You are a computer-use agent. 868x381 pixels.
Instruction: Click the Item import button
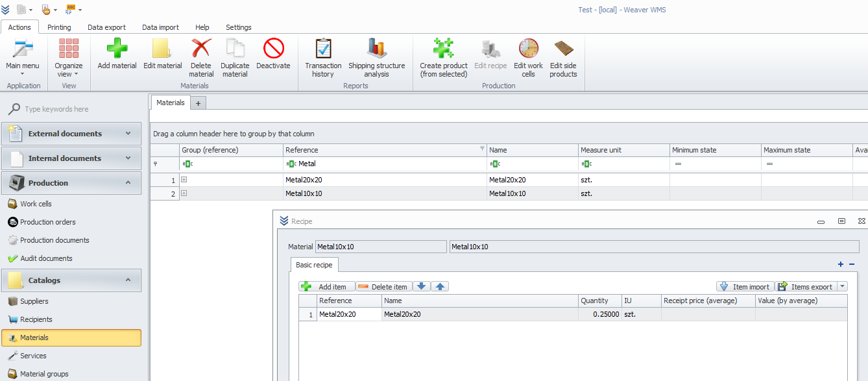[745, 286]
